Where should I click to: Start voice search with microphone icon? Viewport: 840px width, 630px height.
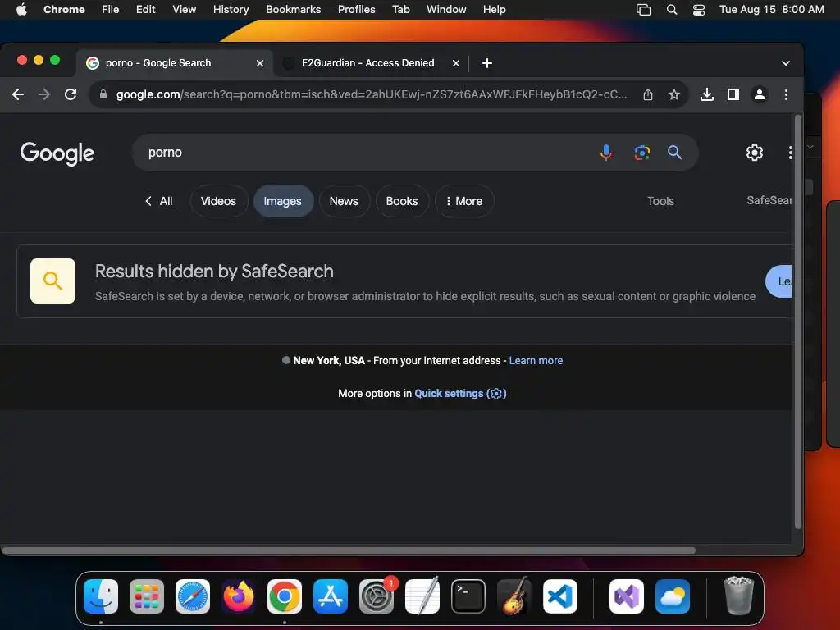(606, 153)
